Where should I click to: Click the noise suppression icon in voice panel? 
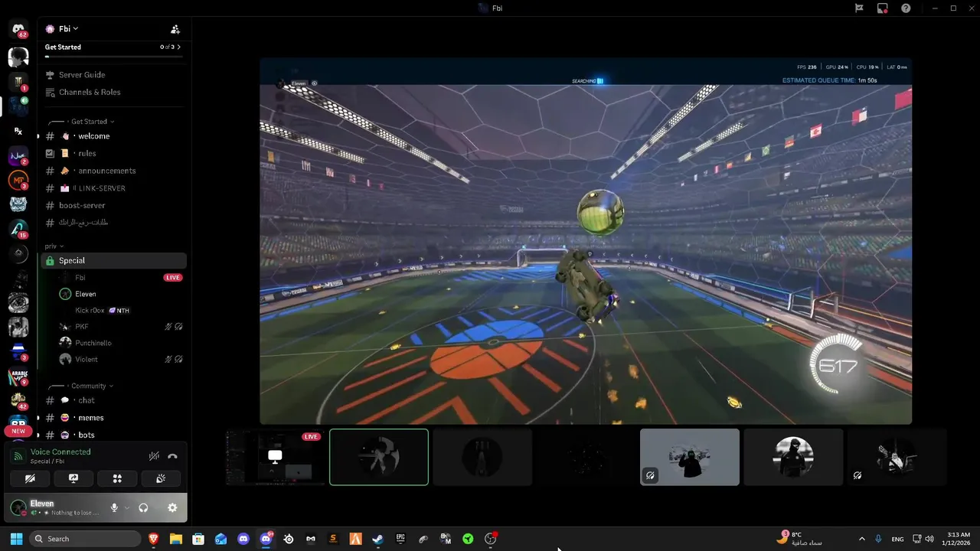154,456
